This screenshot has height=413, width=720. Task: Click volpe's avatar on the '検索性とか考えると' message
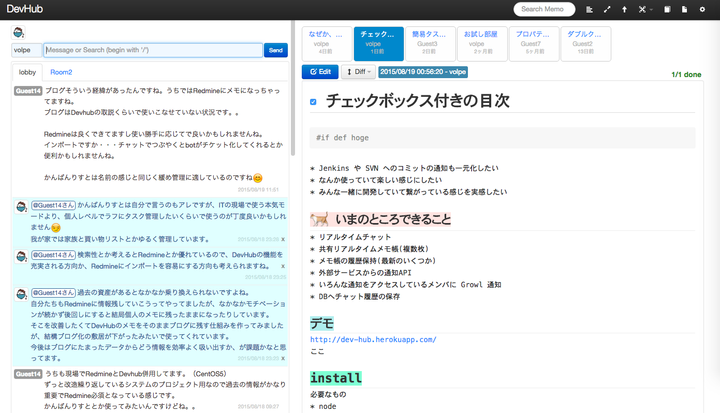point(21,257)
